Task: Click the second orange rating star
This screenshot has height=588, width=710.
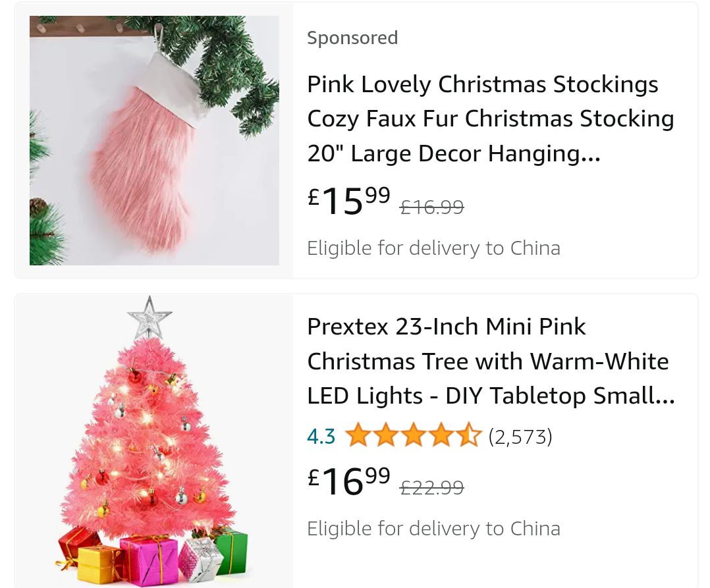Action: [x=385, y=436]
